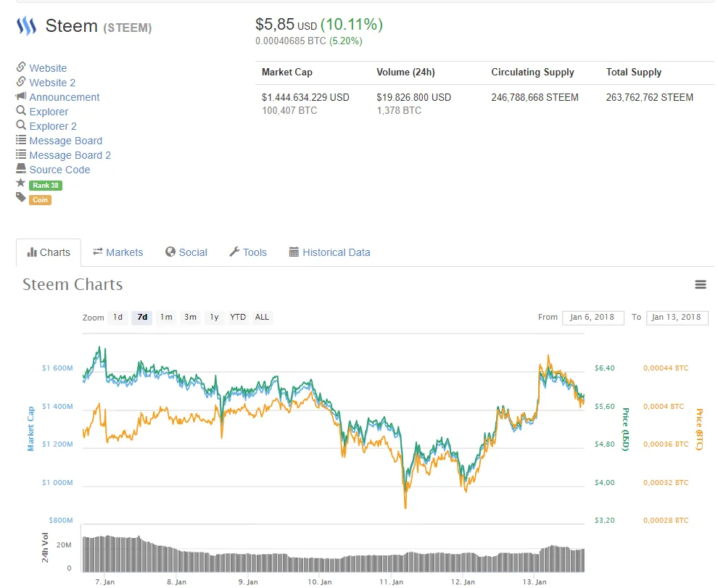Switch to the Social tab
This screenshot has width=718, height=588.
(186, 253)
